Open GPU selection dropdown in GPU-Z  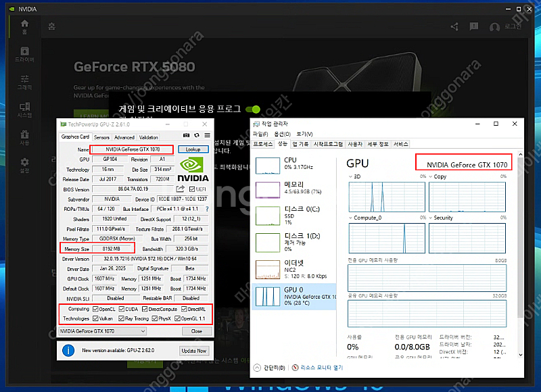pos(103,331)
